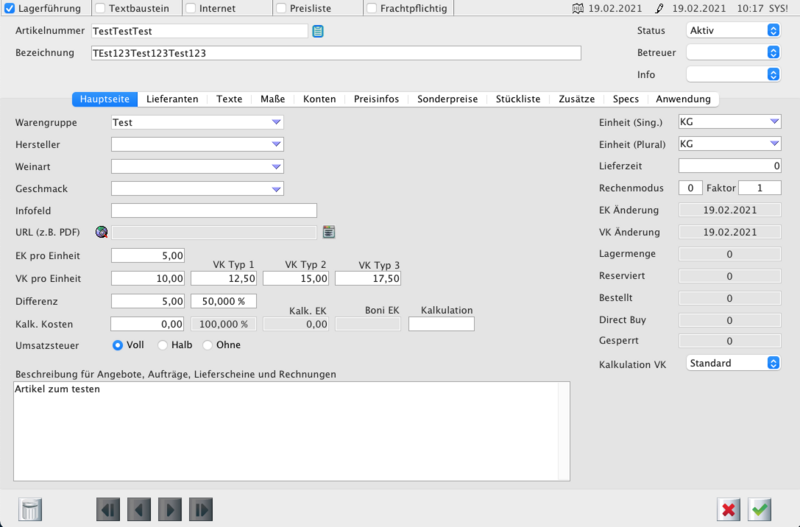
Task: Go to the previous record
Action: pos(139,509)
